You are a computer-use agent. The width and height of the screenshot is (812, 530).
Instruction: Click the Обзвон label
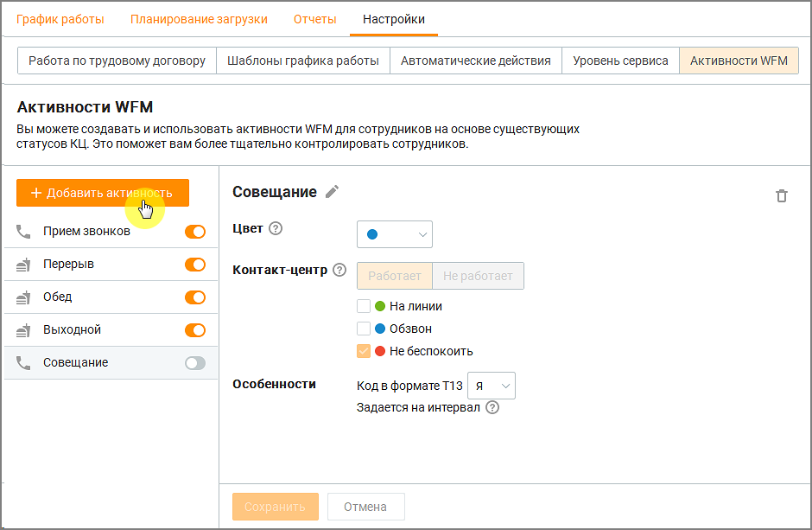tap(410, 329)
